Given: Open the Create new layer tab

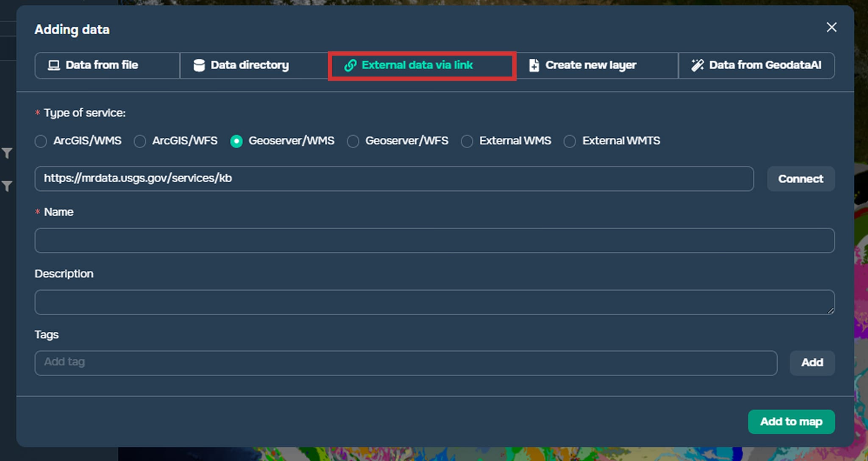Looking at the screenshot, I should [x=590, y=65].
